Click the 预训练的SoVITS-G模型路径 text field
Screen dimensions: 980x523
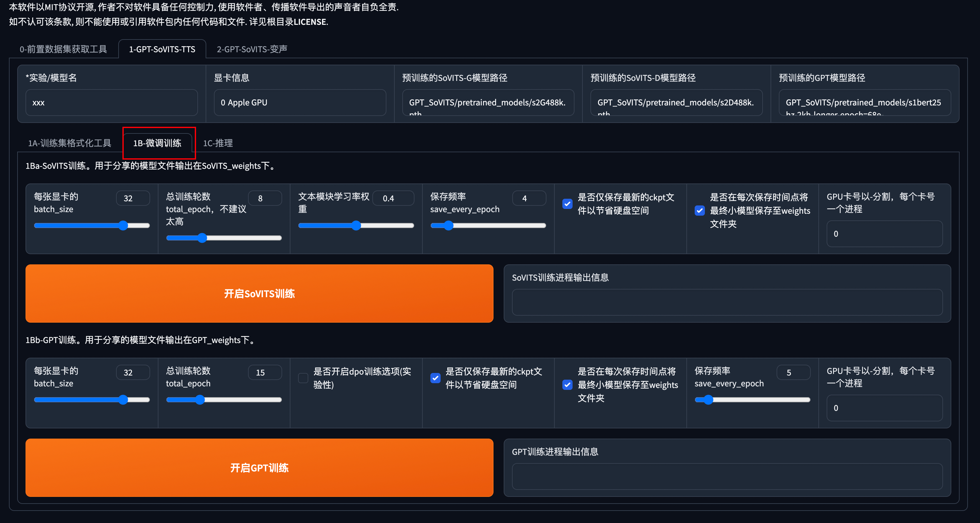[488, 103]
